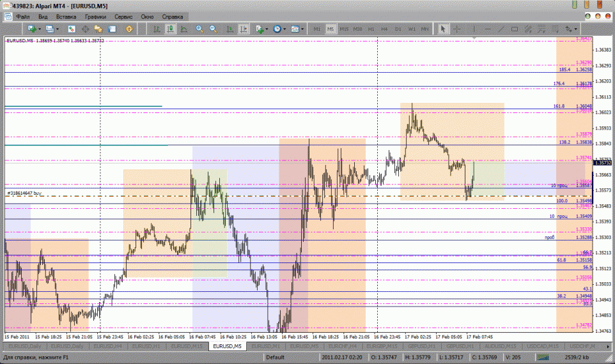
Task: Switch to the EURUSD,H4 chart tab
Action: click(x=107, y=346)
